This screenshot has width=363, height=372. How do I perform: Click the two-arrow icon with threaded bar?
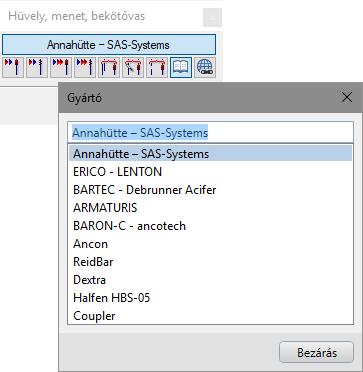coord(37,68)
